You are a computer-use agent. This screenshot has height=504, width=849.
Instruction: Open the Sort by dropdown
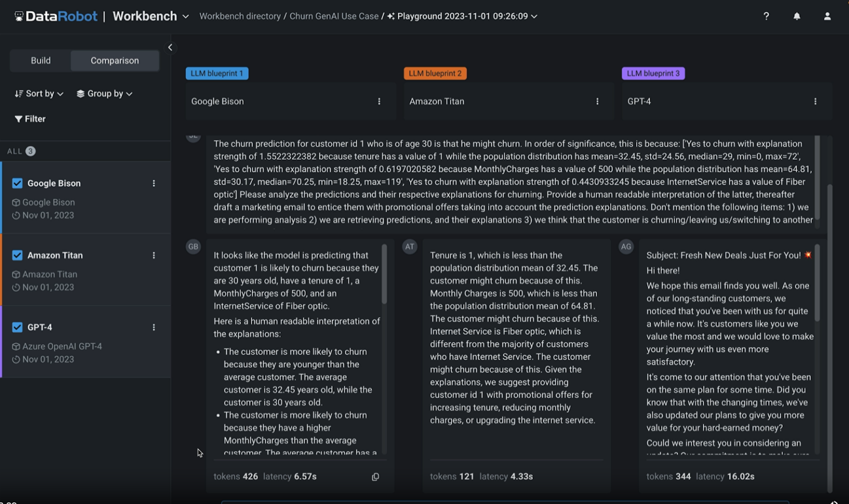point(38,93)
